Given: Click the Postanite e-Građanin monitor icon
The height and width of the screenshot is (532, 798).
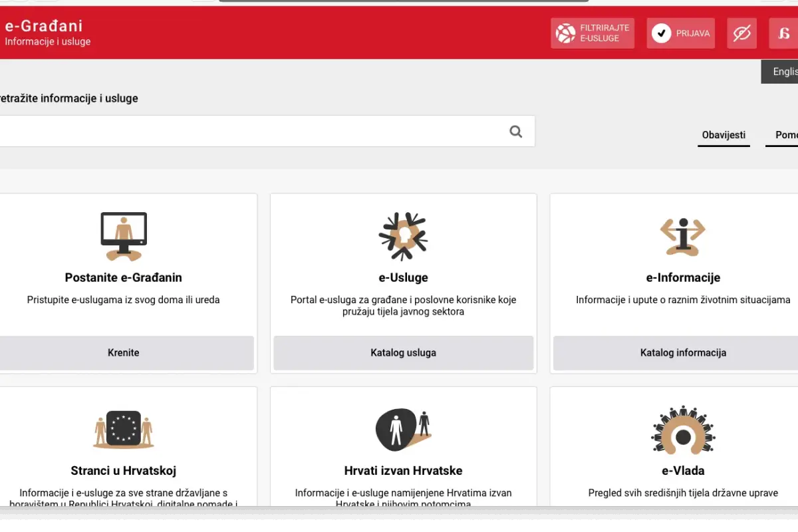Looking at the screenshot, I should (124, 237).
